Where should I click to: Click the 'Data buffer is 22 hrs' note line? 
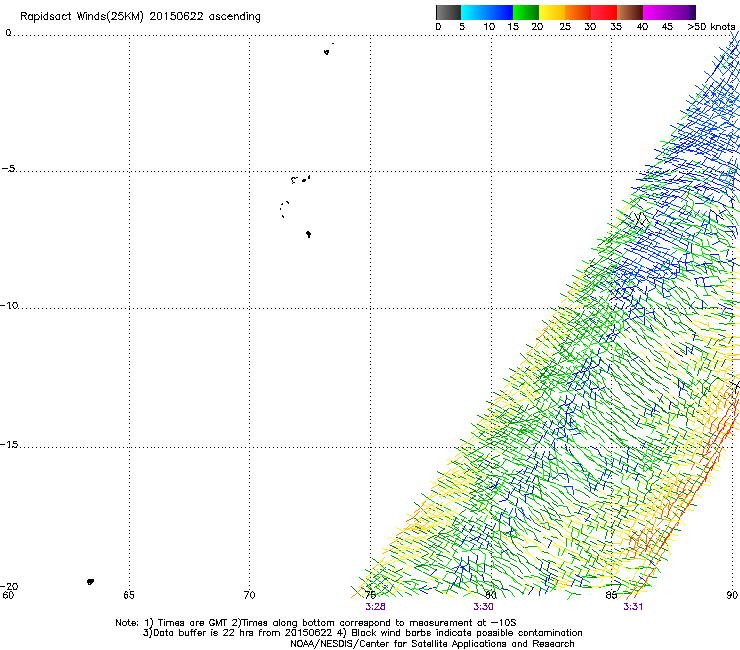click(362, 633)
